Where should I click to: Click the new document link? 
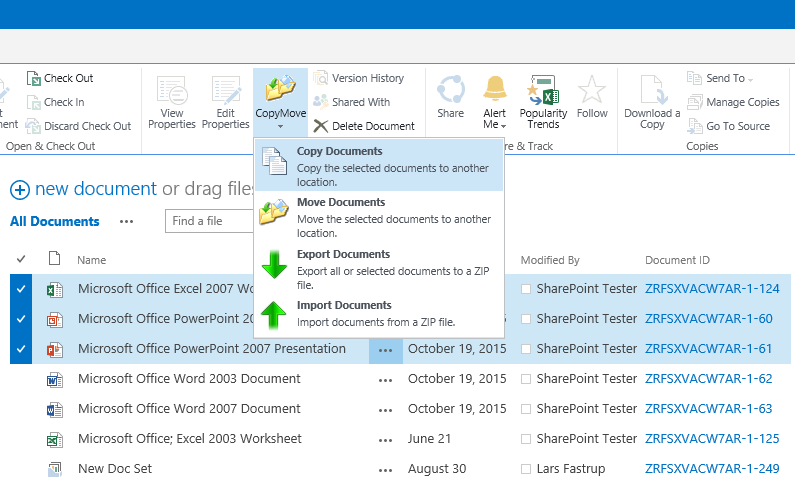pyautogui.click(x=96, y=189)
